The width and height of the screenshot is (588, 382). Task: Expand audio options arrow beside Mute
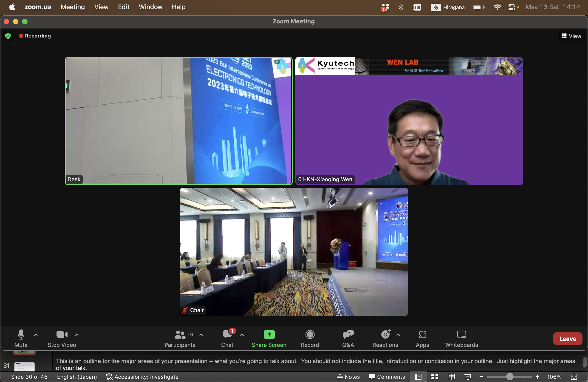(x=36, y=335)
